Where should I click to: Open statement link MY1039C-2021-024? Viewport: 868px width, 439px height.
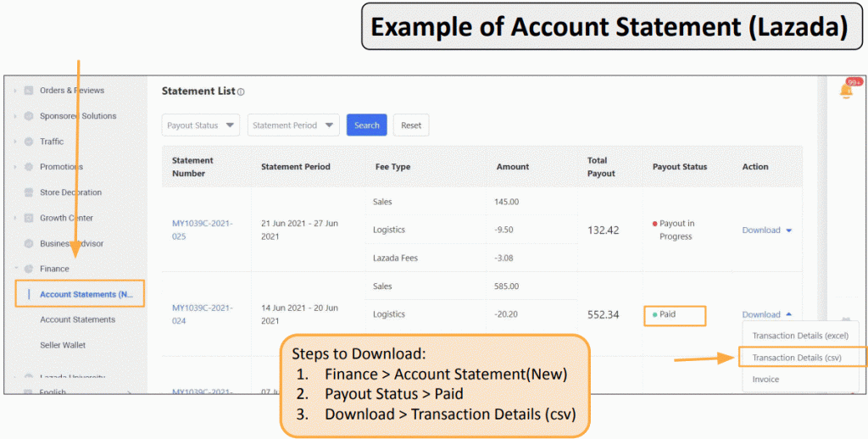[203, 314]
